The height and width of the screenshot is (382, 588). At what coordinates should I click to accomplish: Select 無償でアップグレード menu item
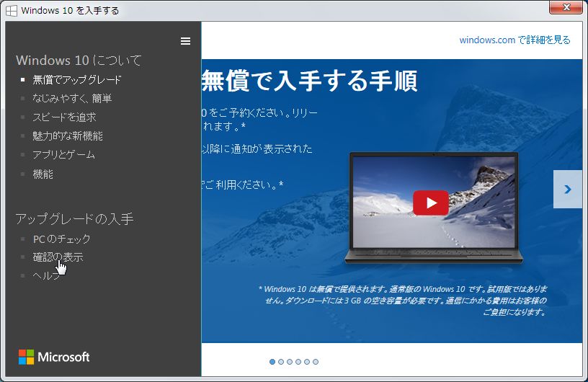click(77, 79)
